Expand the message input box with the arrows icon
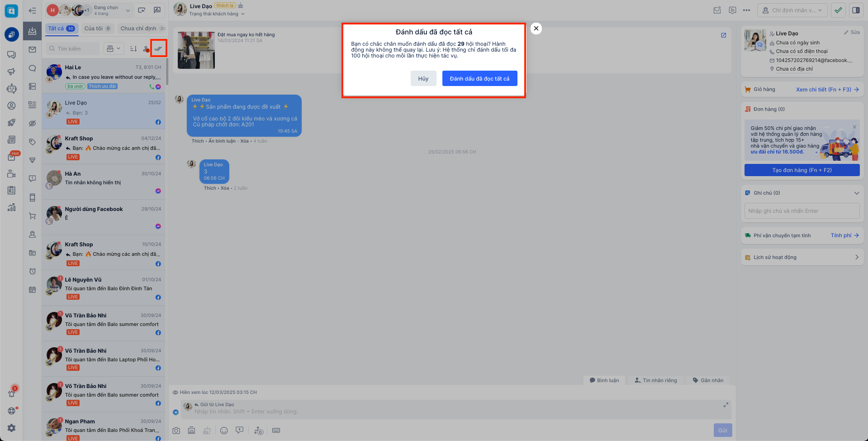Viewport: 868px width, 441px height. point(726,405)
